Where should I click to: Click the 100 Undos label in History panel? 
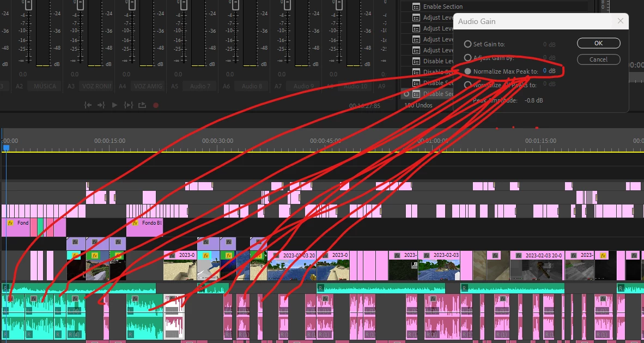tap(418, 105)
